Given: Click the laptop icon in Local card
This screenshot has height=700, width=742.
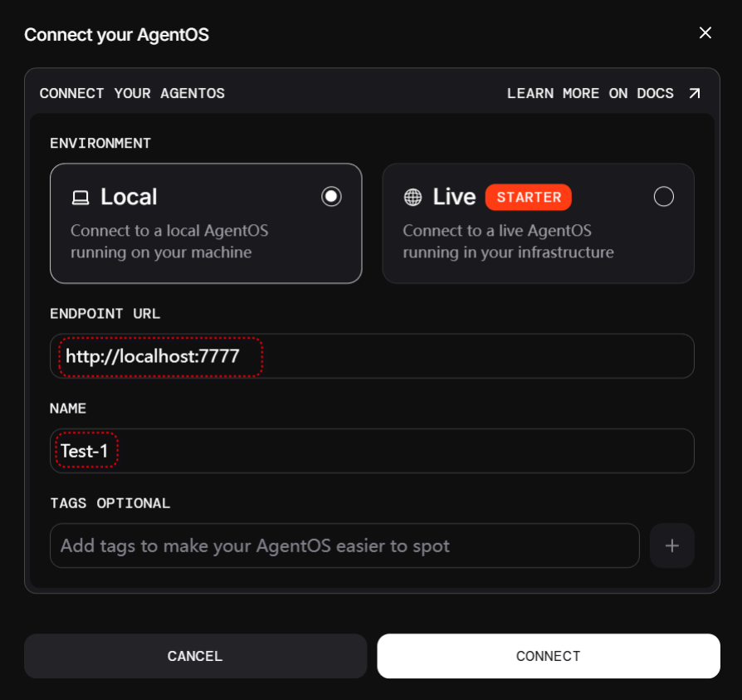Looking at the screenshot, I should 81,198.
